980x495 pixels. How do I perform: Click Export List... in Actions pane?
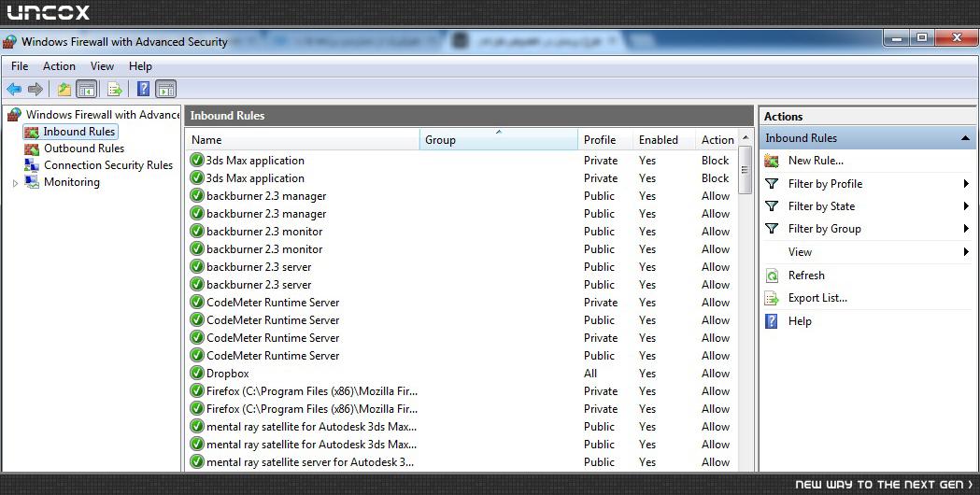(x=817, y=298)
